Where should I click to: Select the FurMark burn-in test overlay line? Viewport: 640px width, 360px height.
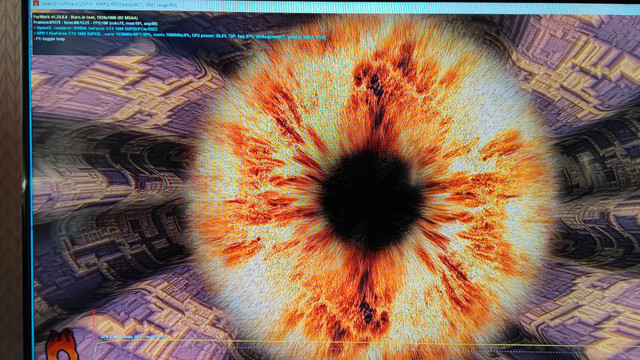pos(86,18)
